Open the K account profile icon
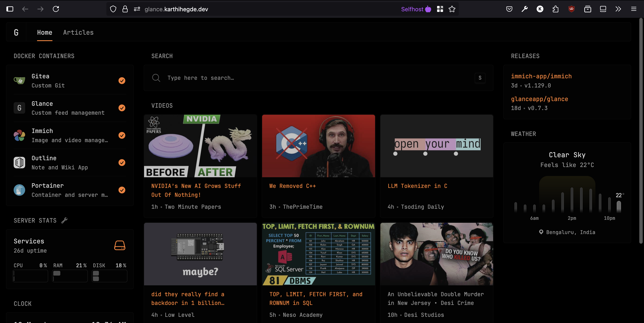The height and width of the screenshot is (323, 644). click(540, 9)
